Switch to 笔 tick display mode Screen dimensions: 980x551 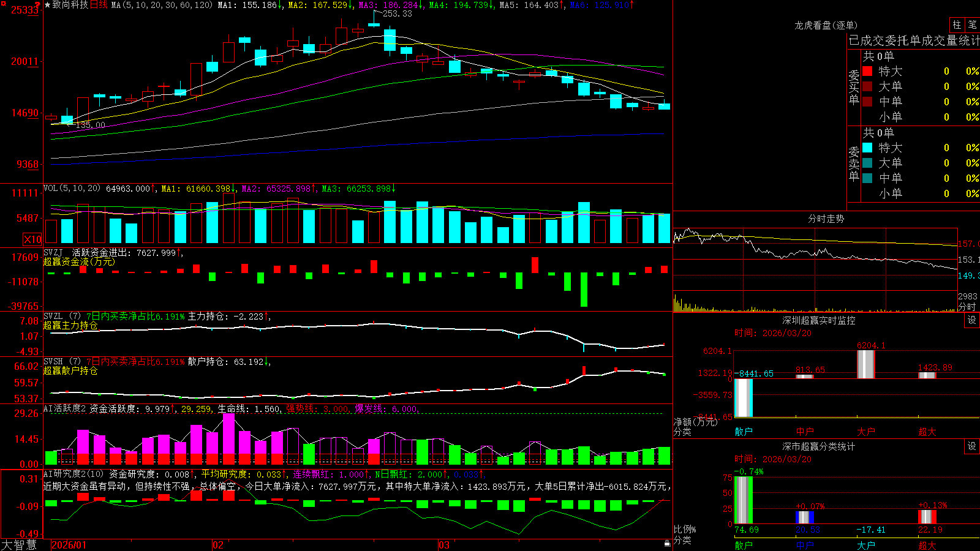click(972, 24)
